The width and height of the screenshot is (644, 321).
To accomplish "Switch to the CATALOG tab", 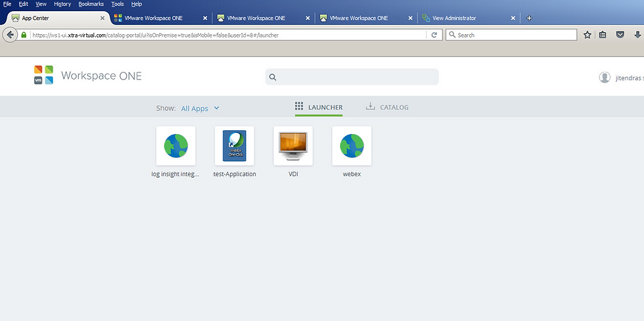I will pos(387,107).
